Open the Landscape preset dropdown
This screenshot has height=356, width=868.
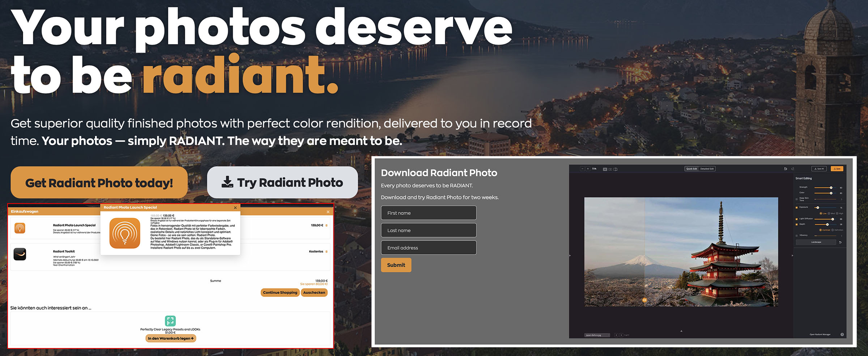point(816,242)
